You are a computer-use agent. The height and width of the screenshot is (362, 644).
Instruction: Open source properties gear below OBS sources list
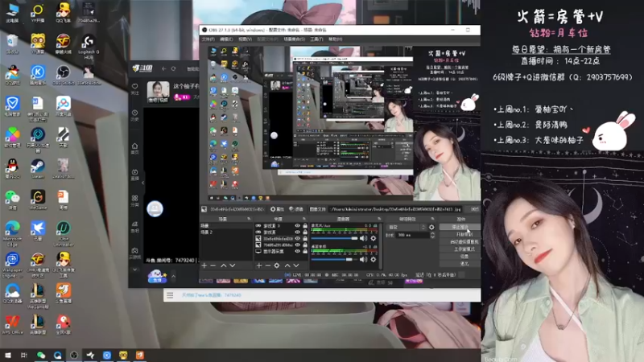pos(277,265)
